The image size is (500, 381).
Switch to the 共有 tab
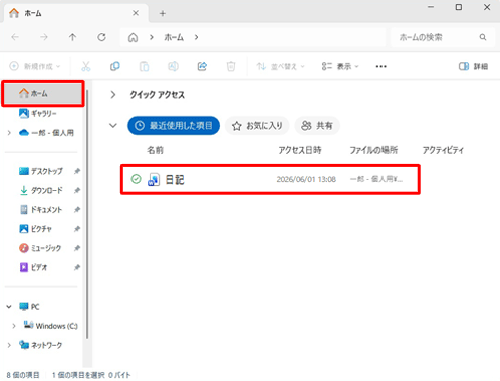point(317,126)
